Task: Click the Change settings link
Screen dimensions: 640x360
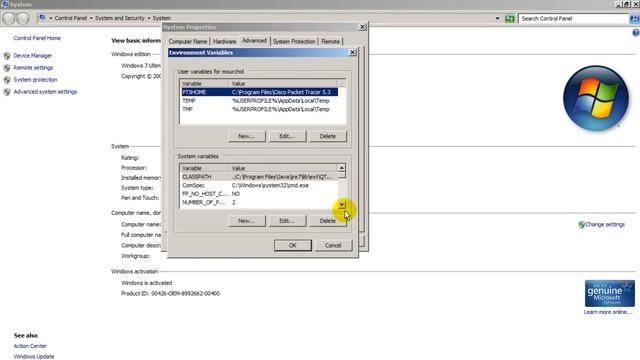Action: click(605, 224)
